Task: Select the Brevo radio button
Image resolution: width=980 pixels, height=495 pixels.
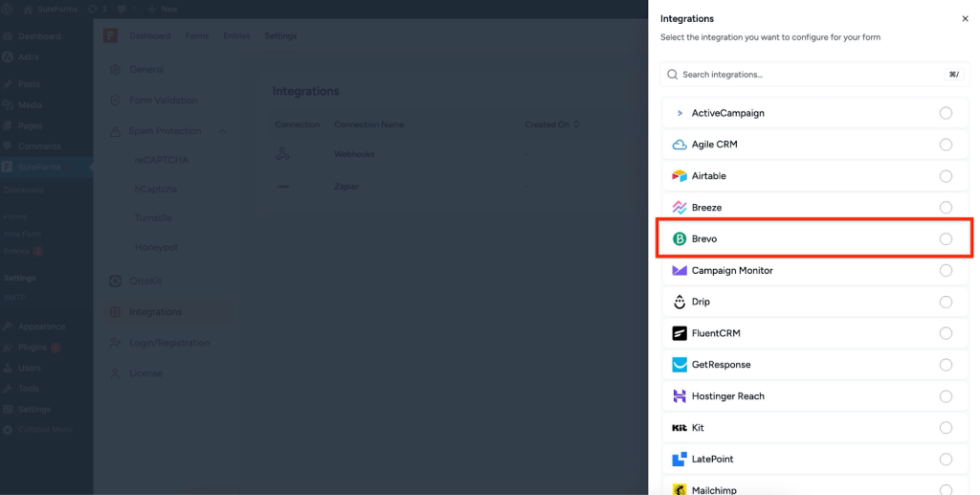Action: coord(946,239)
